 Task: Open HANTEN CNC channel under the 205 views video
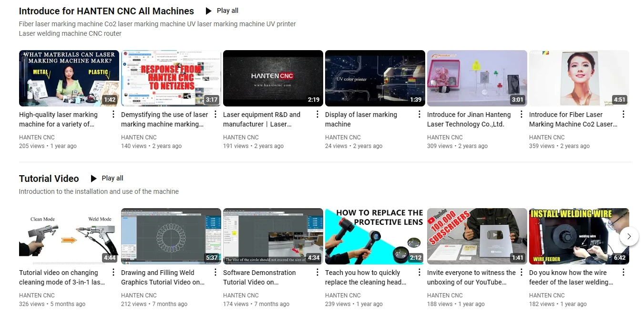[37, 137]
